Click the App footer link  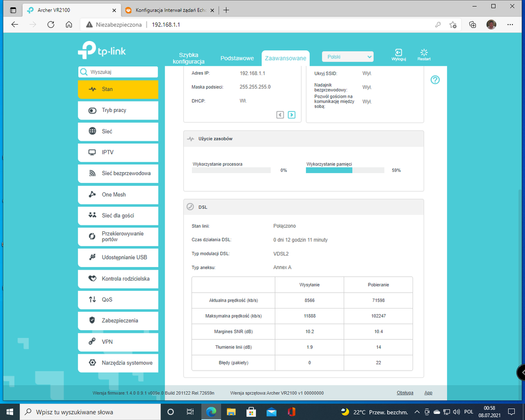[x=428, y=393]
